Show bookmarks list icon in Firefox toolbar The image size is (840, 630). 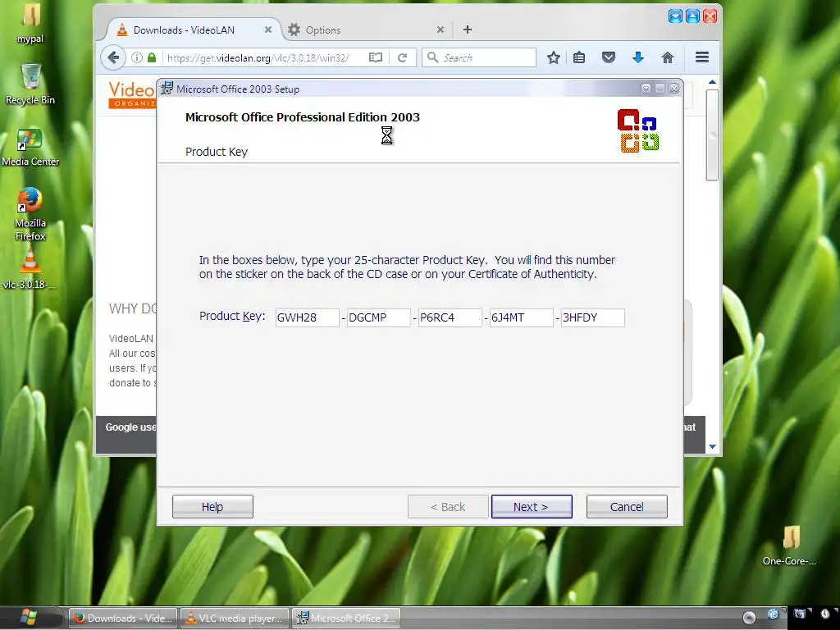click(579, 57)
